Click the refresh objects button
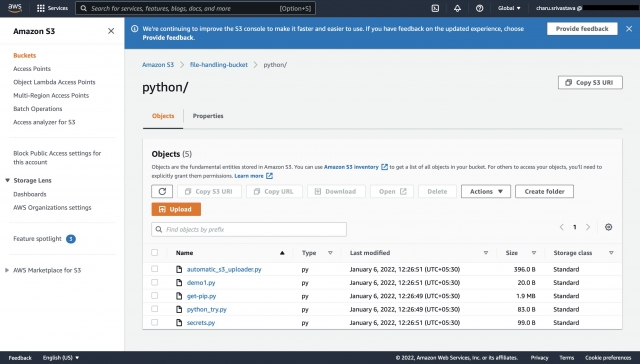The width and height of the screenshot is (640, 364). [162, 191]
